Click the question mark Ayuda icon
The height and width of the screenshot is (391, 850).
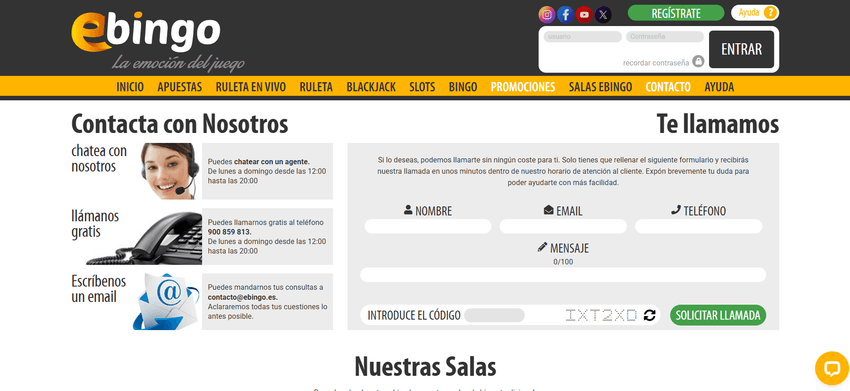[x=770, y=12]
